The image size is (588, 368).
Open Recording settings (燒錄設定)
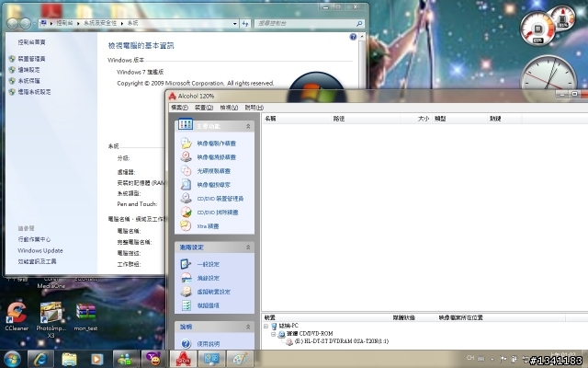click(209, 278)
